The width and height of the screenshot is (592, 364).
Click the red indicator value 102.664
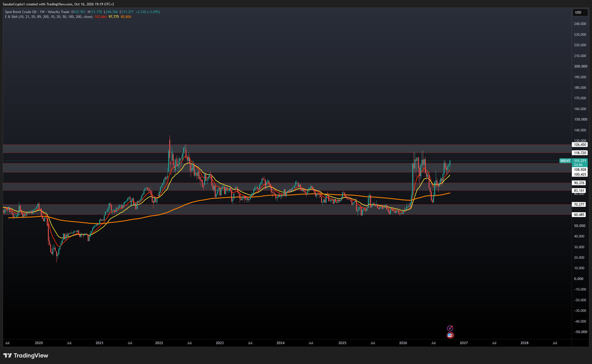click(x=100, y=16)
